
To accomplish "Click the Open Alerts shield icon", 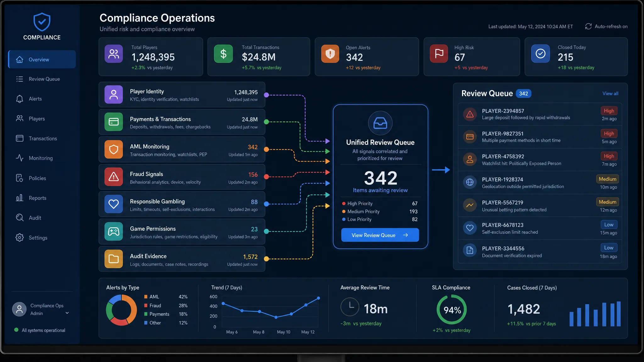I will pyautogui.click(x=330, y=54).
